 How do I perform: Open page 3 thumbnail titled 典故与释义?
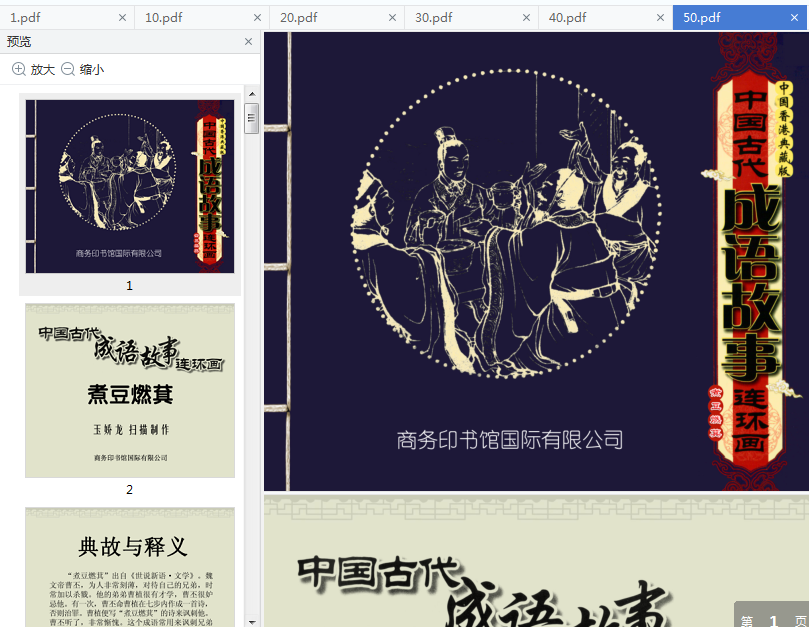130,567
